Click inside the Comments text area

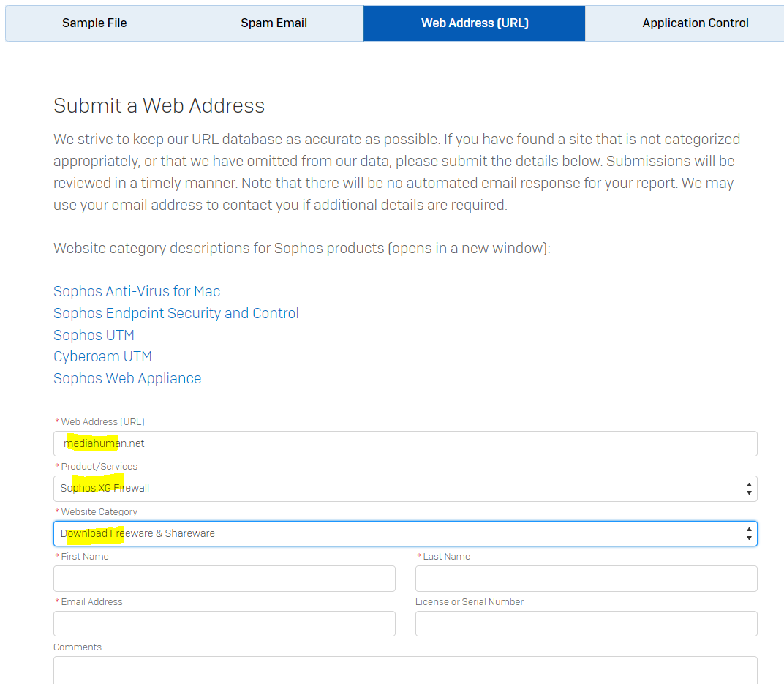click(405, 670)
